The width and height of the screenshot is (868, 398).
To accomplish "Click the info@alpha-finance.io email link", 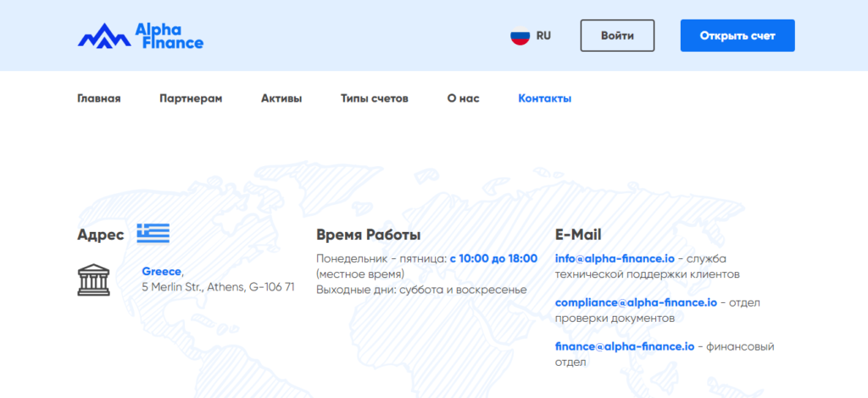I will tap(615, 258).
